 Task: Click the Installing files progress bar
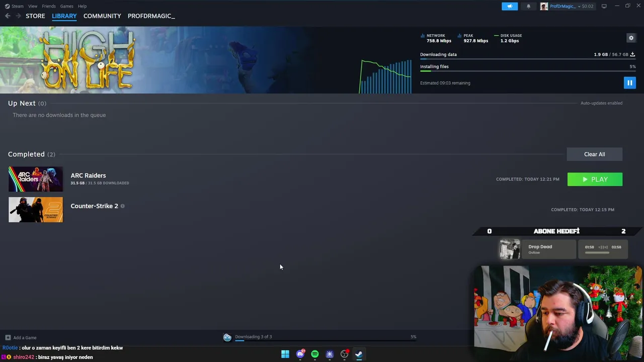click(x=528, y=71)
